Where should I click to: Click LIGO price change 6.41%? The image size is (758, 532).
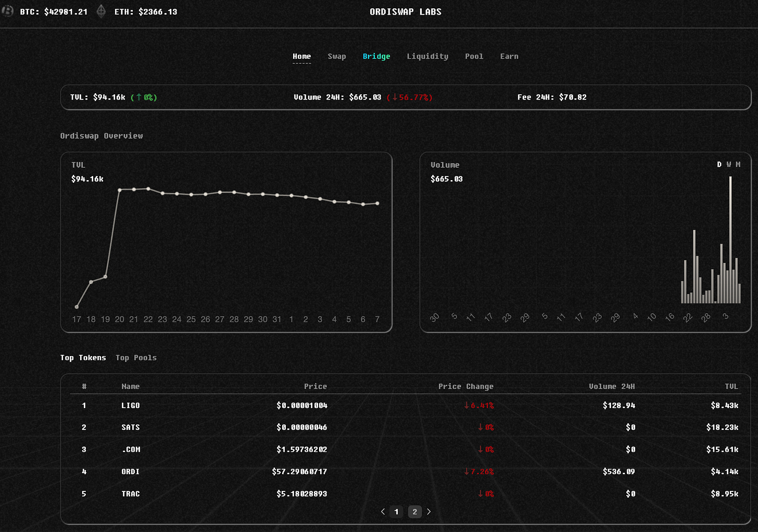(x=479, y=406)
